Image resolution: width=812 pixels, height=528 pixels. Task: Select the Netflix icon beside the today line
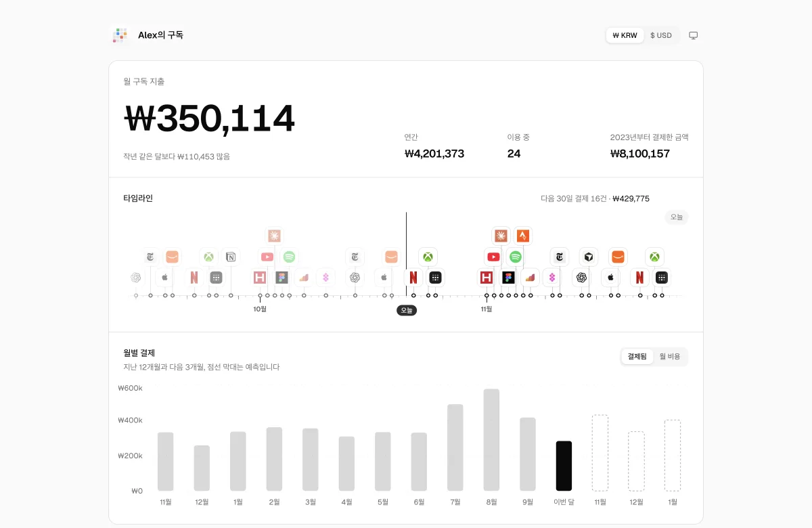(413, 278)
